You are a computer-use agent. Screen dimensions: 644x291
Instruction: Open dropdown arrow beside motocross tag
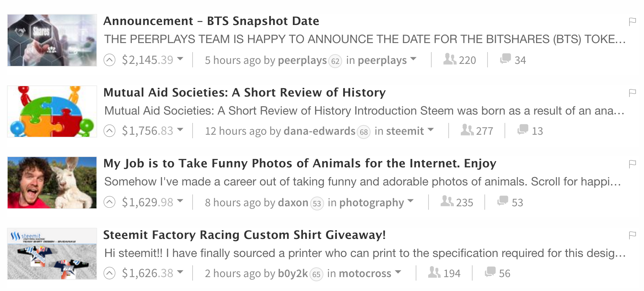pos(398,272)
